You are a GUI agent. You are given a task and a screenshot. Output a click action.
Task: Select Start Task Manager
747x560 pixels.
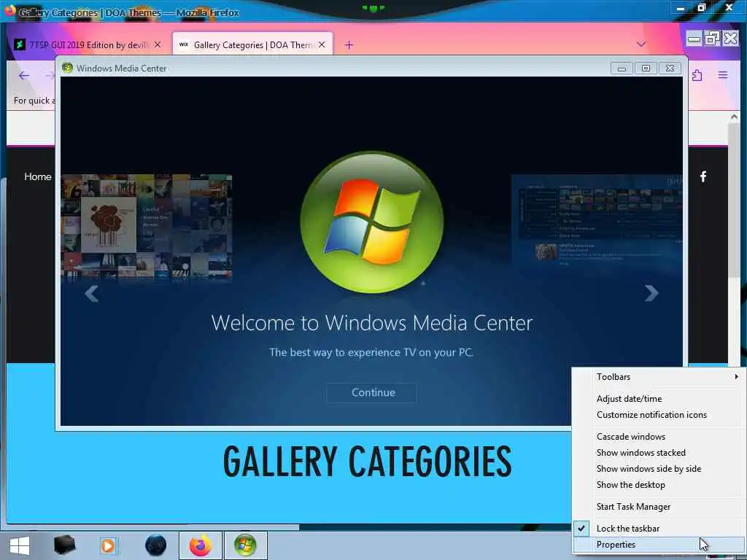(659, 507)
